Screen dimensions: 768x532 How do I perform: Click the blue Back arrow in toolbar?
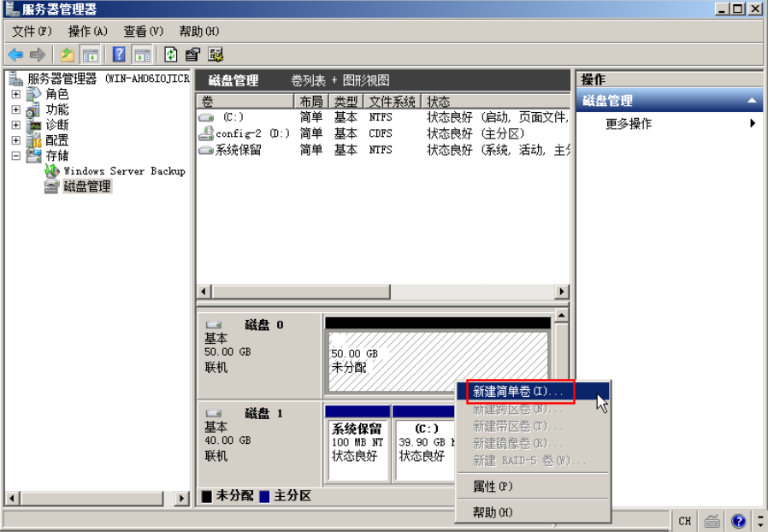point(15,55)
